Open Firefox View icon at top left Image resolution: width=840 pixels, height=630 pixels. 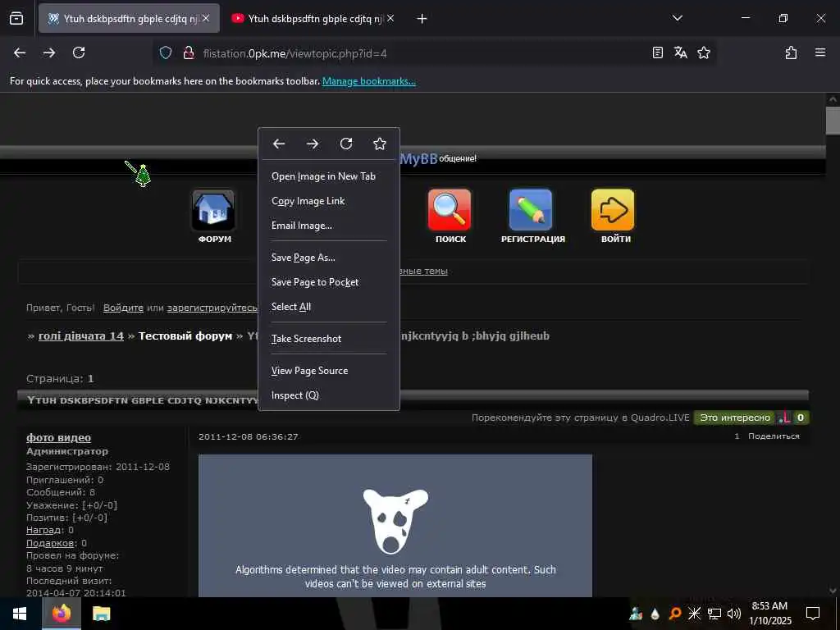pos(16,18)
